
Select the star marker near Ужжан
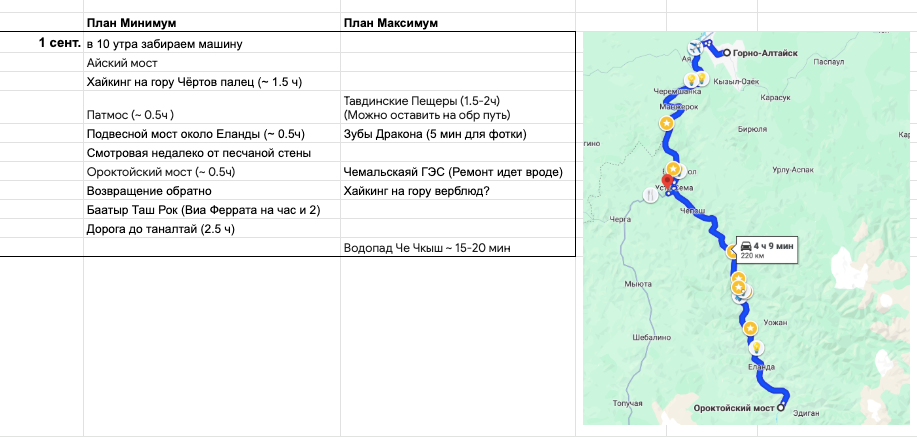(x=750, y=327)
